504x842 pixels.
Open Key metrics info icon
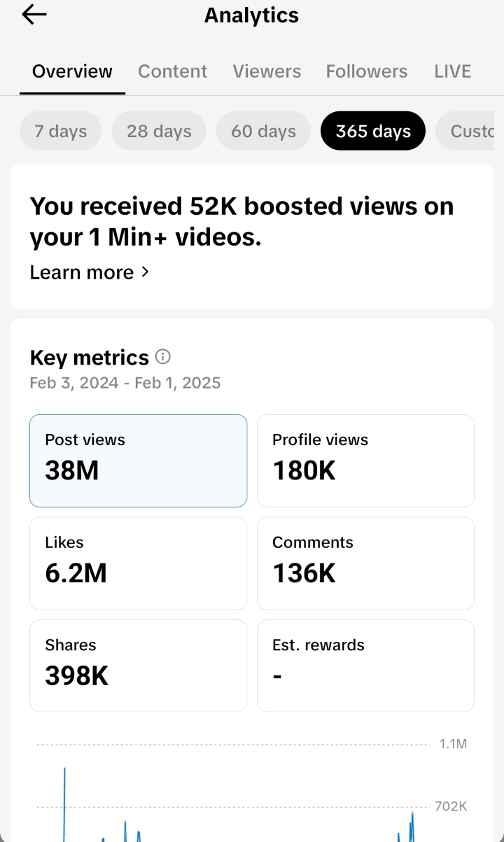162,357
